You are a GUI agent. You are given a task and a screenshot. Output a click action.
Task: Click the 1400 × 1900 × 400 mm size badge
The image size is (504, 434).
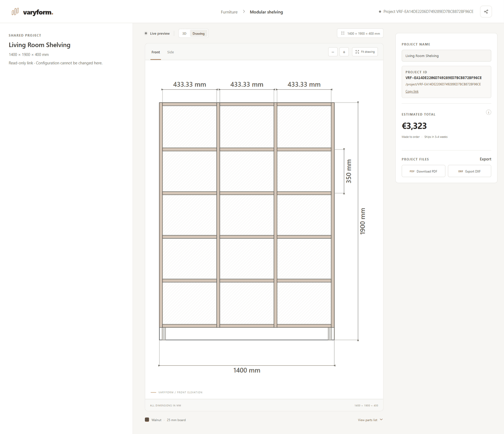360,34
